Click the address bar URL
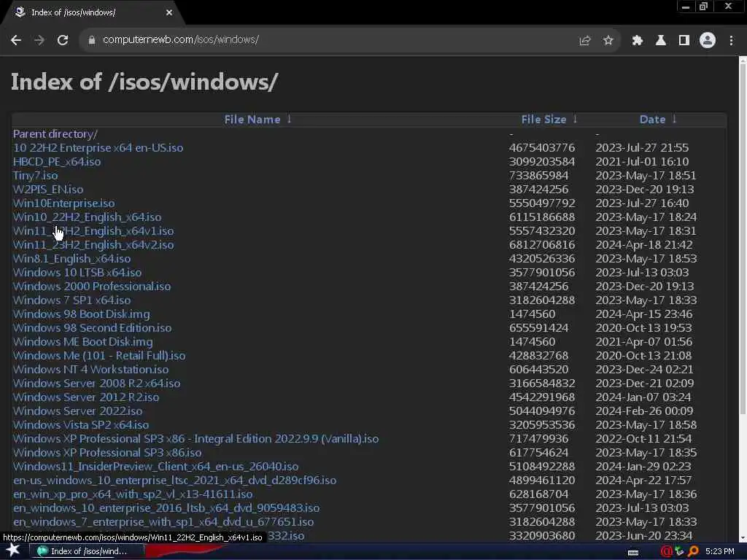747x560 pixels. coord(181,40)
